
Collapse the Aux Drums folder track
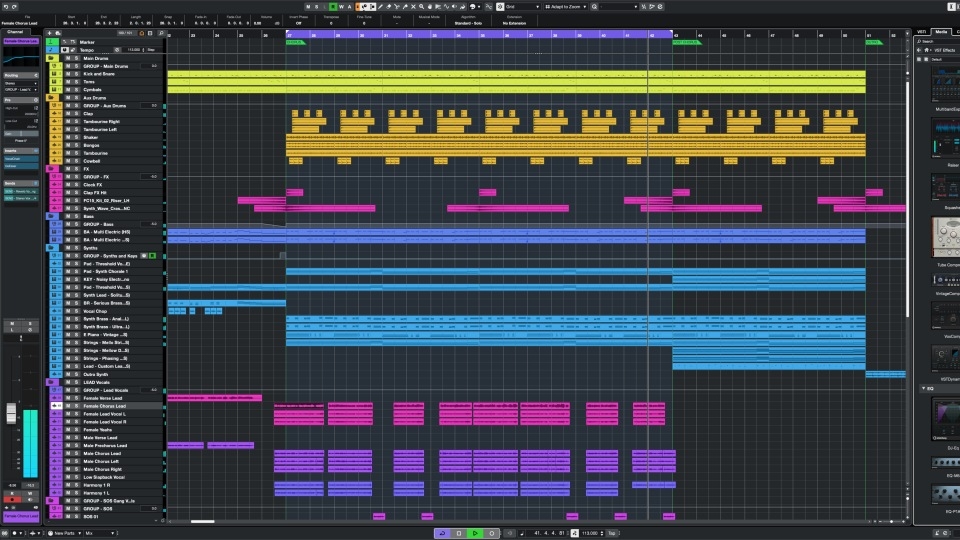coord(51,97)
